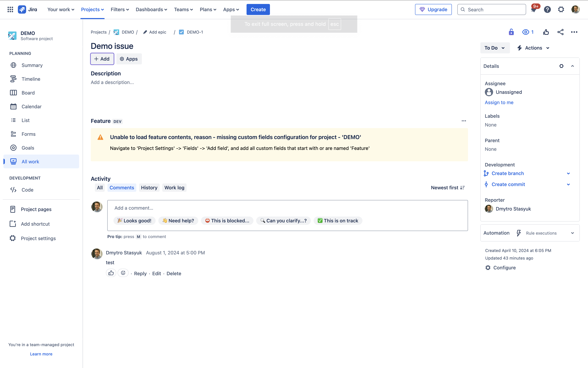The image size is (588, 368).
Task: Click Add shortcut in the sidebar
Action: coord(41,224)
